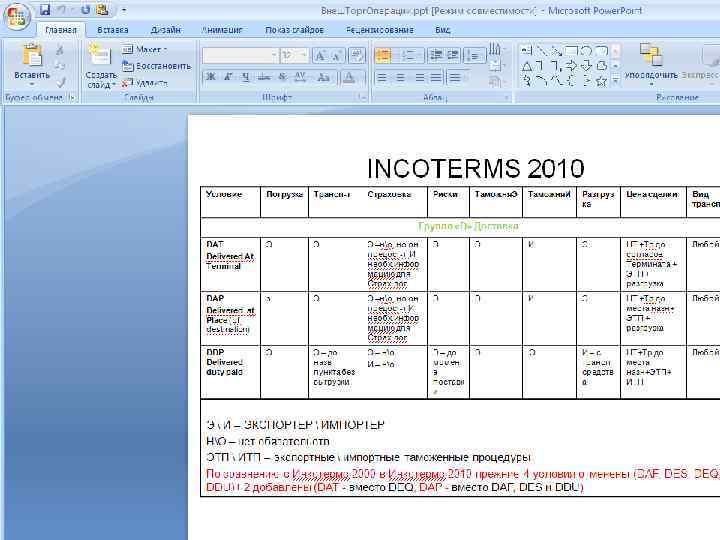Customize the Quick Access toolbar dropdown
This screenshot has width=720, height=540.
124,10
